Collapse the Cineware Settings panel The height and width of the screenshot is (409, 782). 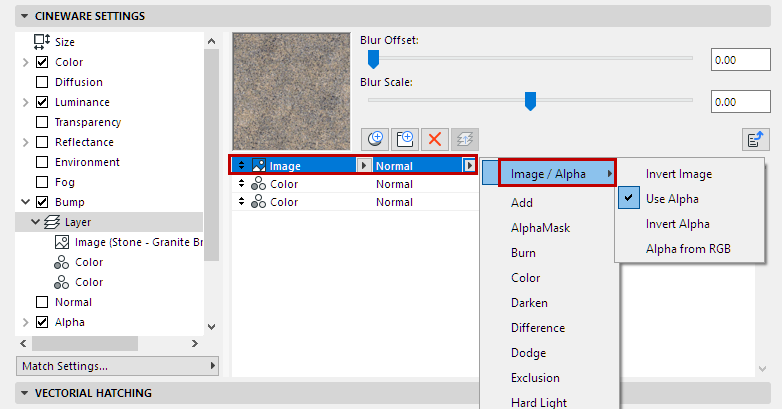click(x=24, y=16)
